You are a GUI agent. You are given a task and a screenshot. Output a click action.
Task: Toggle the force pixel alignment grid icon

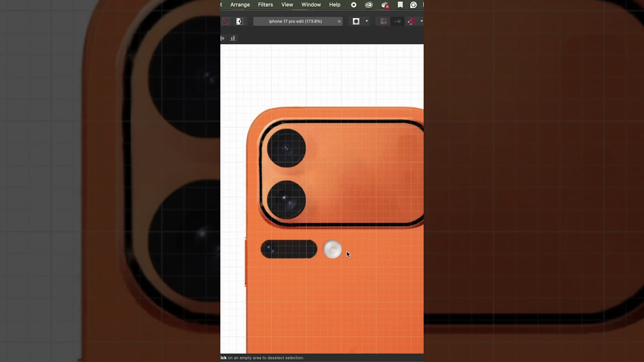383,21
